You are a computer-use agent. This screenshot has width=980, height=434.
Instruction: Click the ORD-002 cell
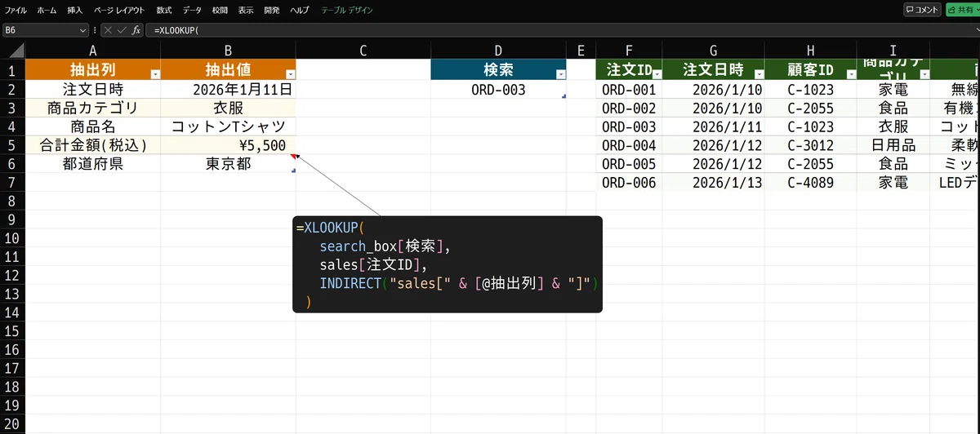click(629, 108)
